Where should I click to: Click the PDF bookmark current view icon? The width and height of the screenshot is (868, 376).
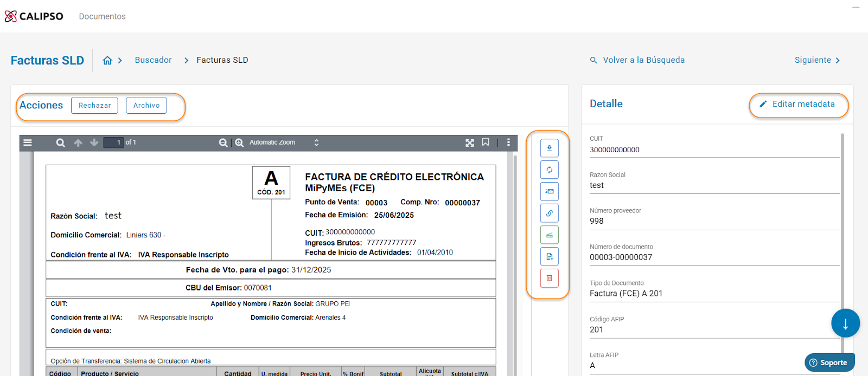coord(486,142)
